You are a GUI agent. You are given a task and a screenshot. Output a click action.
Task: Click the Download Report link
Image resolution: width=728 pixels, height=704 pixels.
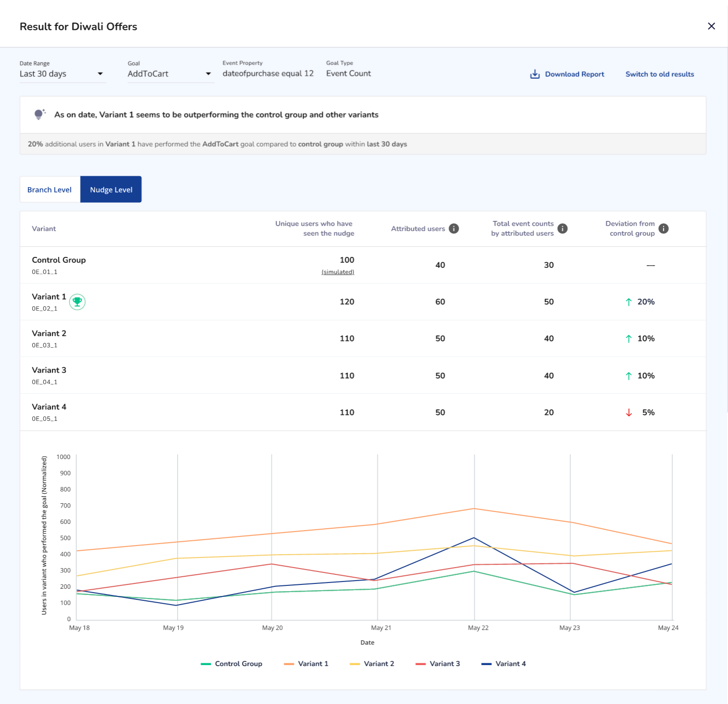pos(574,74)
